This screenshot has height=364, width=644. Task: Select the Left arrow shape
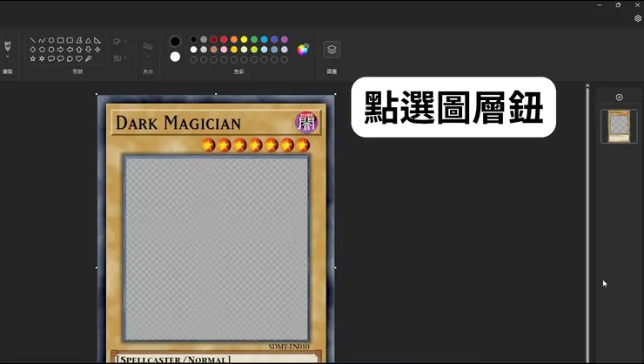coord(70,50)
